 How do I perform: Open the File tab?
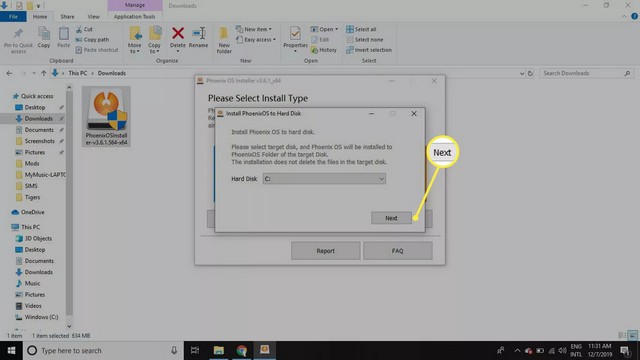coord(13,17)
